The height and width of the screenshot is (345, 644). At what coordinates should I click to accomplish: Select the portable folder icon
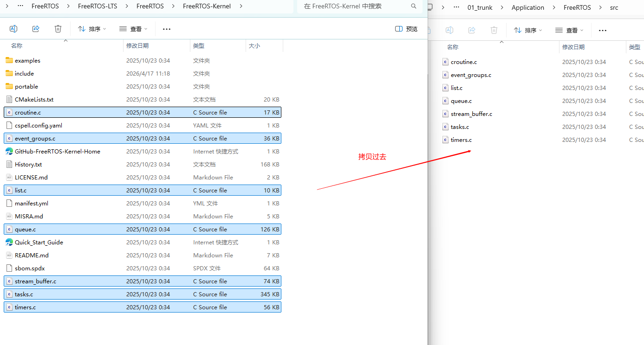coord(9,86)
